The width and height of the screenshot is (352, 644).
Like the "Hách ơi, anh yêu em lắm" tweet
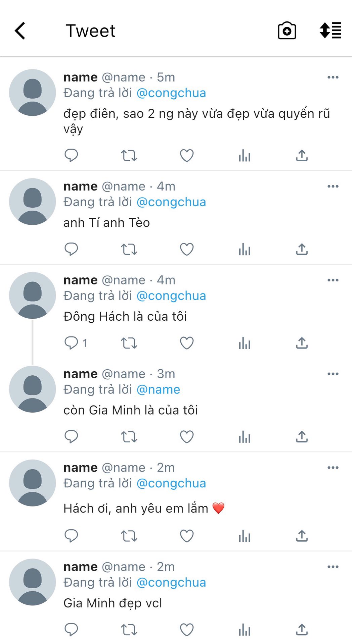(187, 536)
